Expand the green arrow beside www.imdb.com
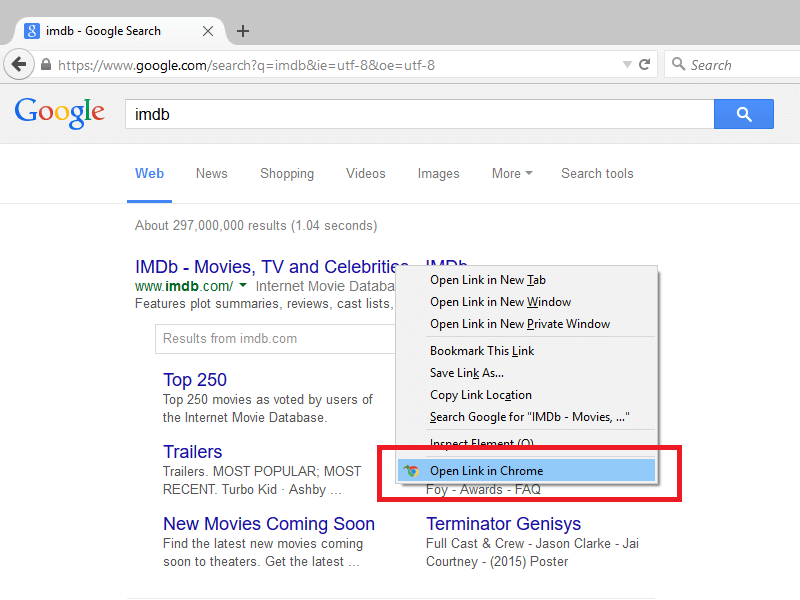The image size is (800, 600). pos(243,285)
